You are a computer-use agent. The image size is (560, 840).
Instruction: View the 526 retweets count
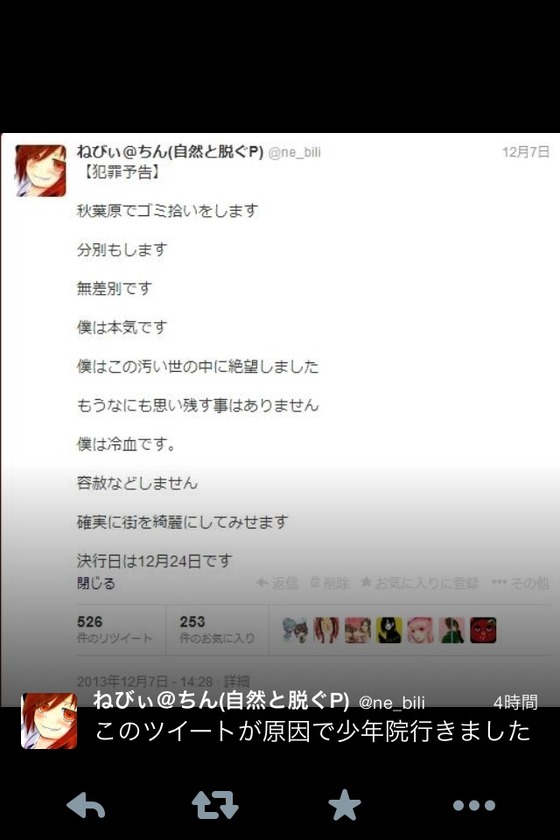[114, 629]
